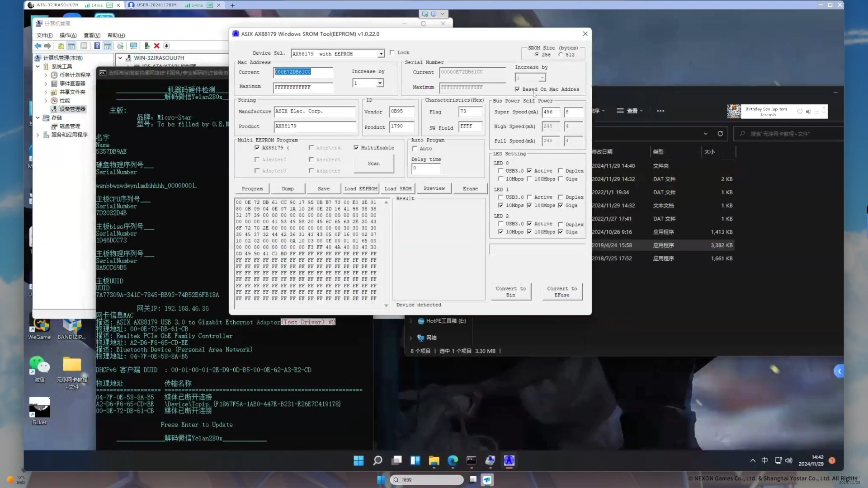Select the 512 bytes SROM size option

tap(561, 55)
